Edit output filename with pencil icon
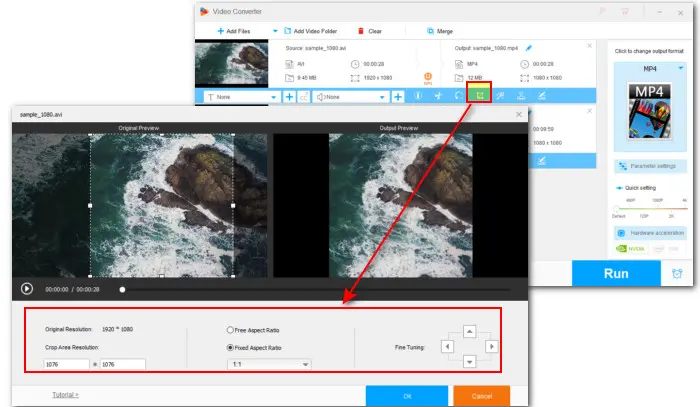The width and height of the screenshot is (700, 407). pos(528,47)
